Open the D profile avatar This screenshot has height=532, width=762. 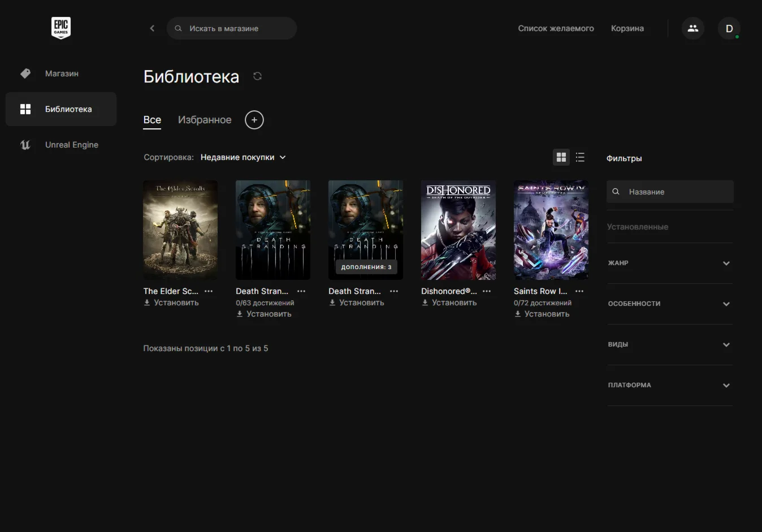tap(729, 28)
